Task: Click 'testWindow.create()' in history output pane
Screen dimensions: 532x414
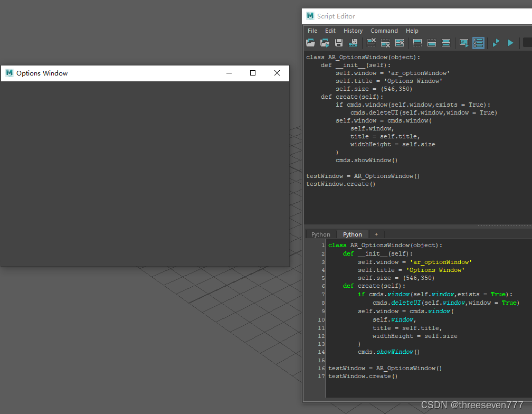Action: point(340,184)
